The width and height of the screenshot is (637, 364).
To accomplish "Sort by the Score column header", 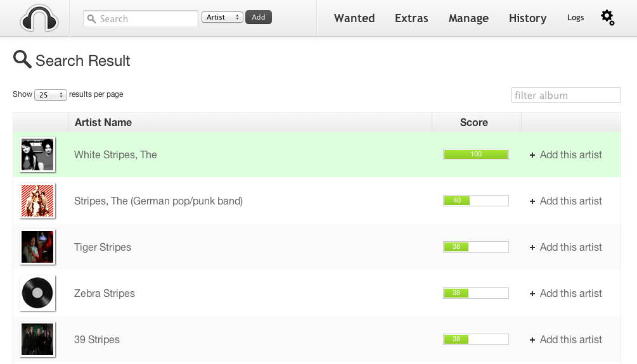I will click(477, 122).
